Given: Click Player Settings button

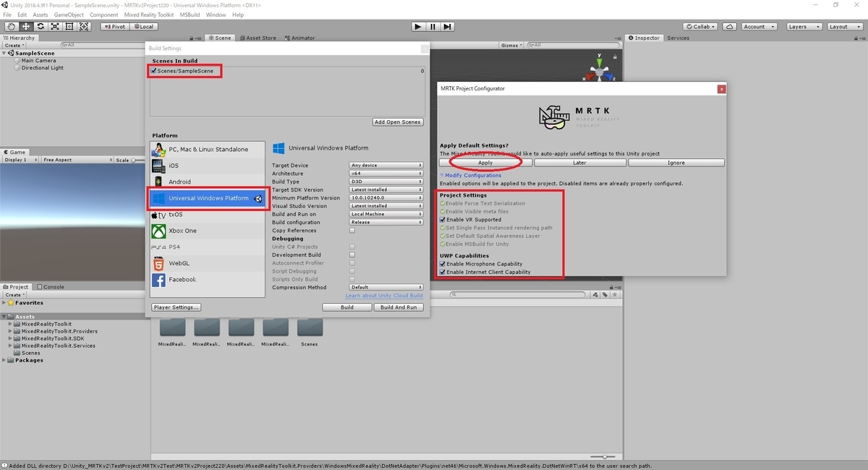Looking at the screenshot, I should pyautogui.click(x=176, y=307).
